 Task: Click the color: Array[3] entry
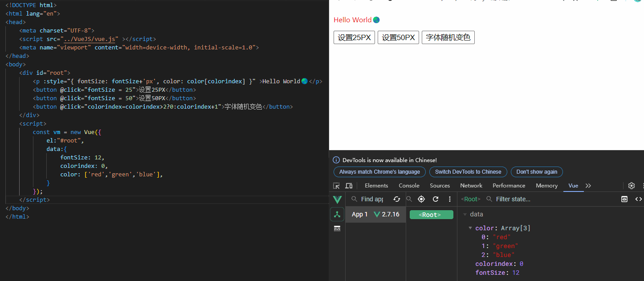(x=503, y=228)
